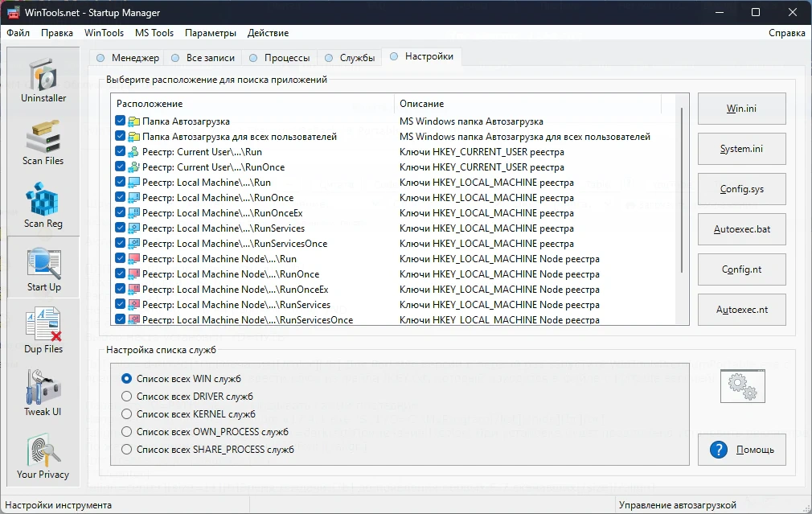Open the WinTools menu
812x514 pixels.
tap(104, 33)
